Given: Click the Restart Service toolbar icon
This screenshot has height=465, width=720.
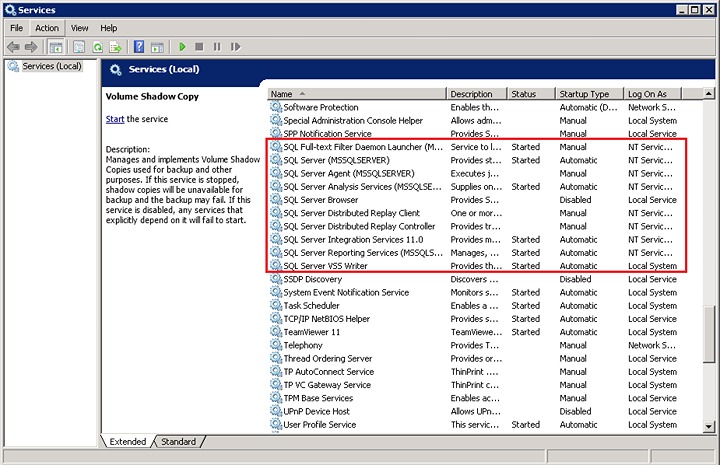Looking at the screenshot, I should (x=234, y=47).
